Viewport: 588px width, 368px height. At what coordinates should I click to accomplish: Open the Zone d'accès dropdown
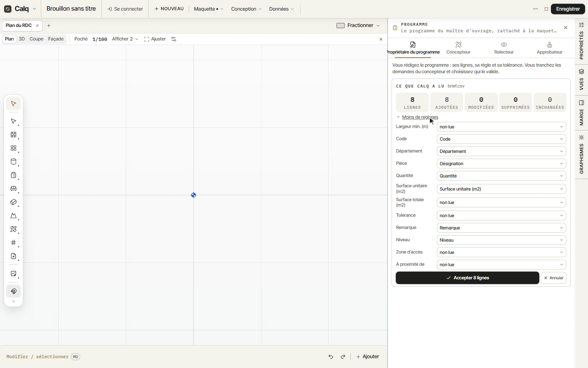point(501,252)
